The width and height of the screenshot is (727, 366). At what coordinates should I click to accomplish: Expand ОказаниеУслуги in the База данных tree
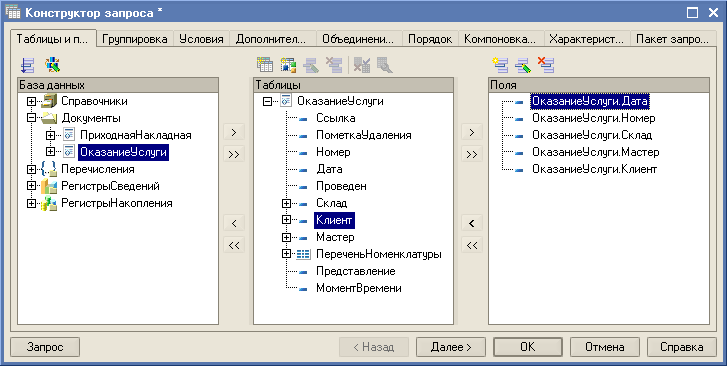tap(51, 152)
